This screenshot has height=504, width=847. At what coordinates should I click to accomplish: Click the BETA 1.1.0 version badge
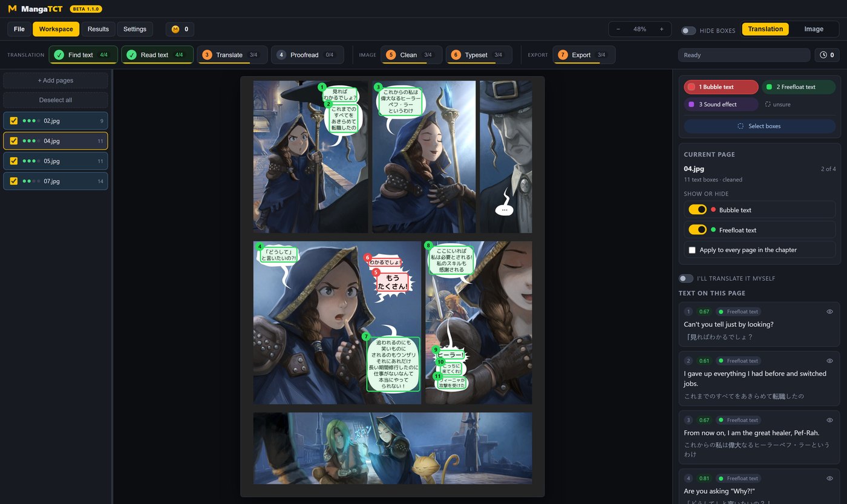click(x=86, y=9)
